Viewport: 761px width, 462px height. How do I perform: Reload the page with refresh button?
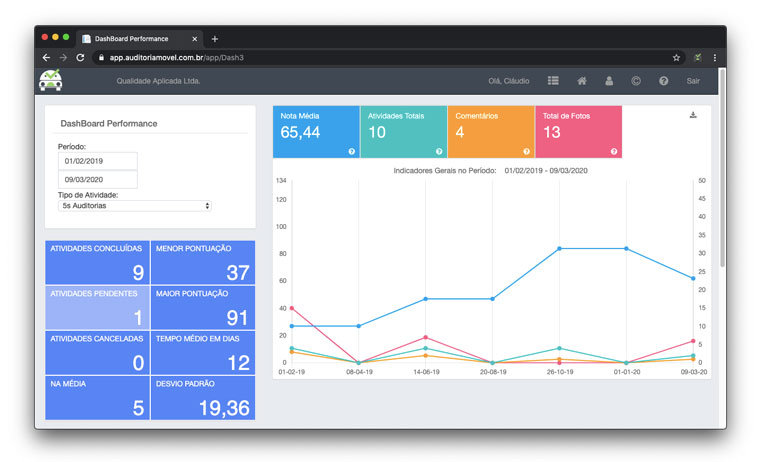tap(80, 58)
